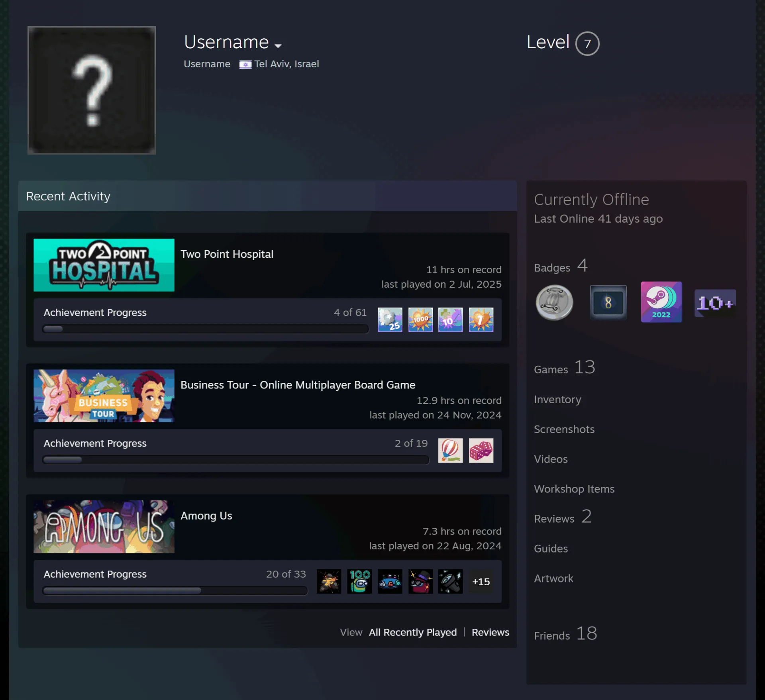Click the magnifier achievement icon in Among Us

click(451, 581)
